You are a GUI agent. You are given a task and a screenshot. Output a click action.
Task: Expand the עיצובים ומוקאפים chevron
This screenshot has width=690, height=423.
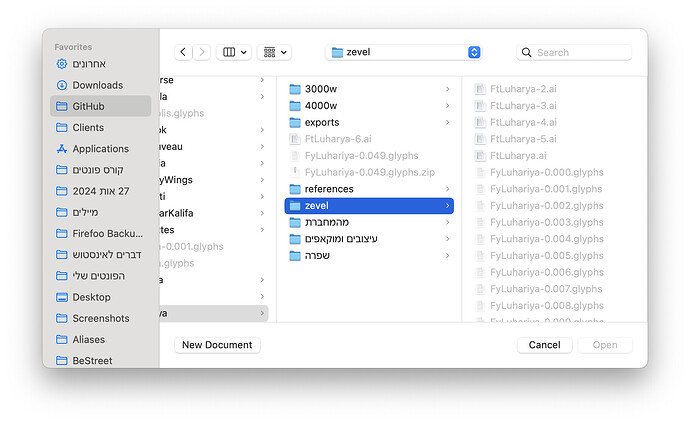coord(448,239)
